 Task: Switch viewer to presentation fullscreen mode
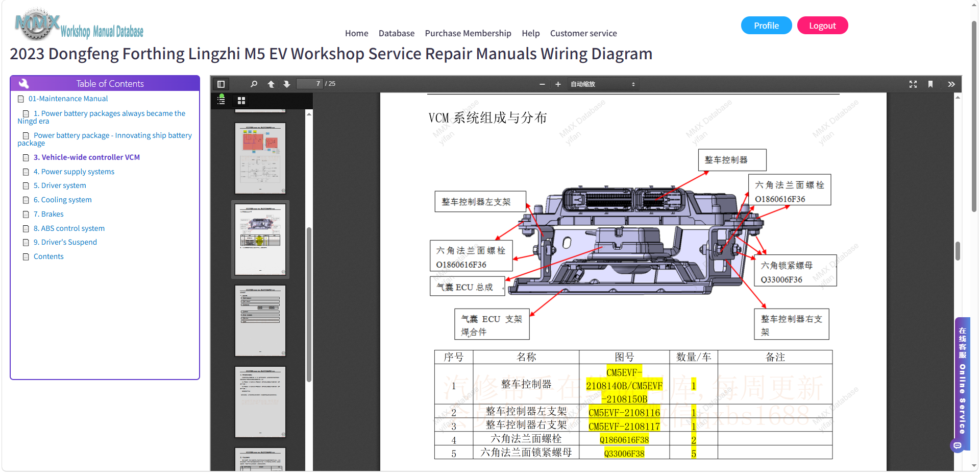pyautogui.click(x=913, y=84)
